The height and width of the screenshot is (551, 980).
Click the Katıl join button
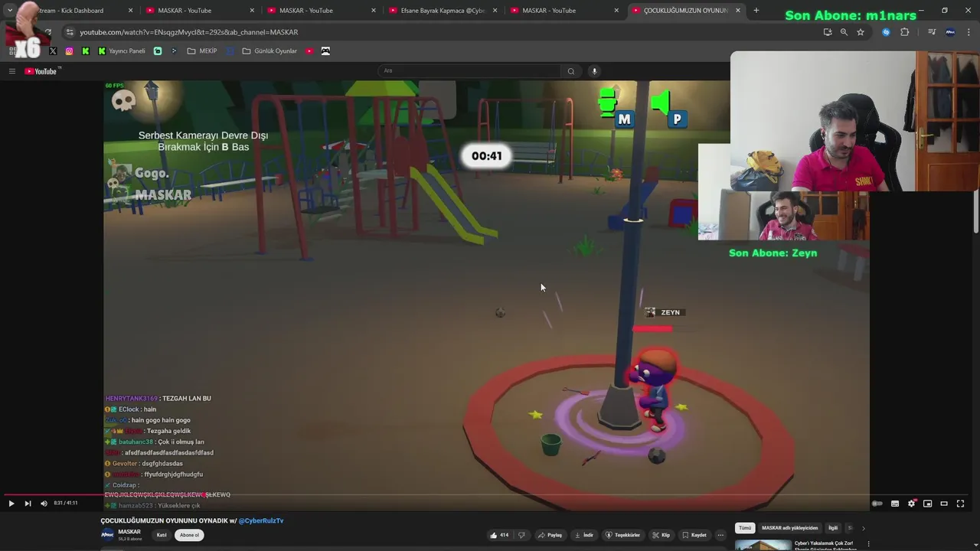[x=162, y=535]
